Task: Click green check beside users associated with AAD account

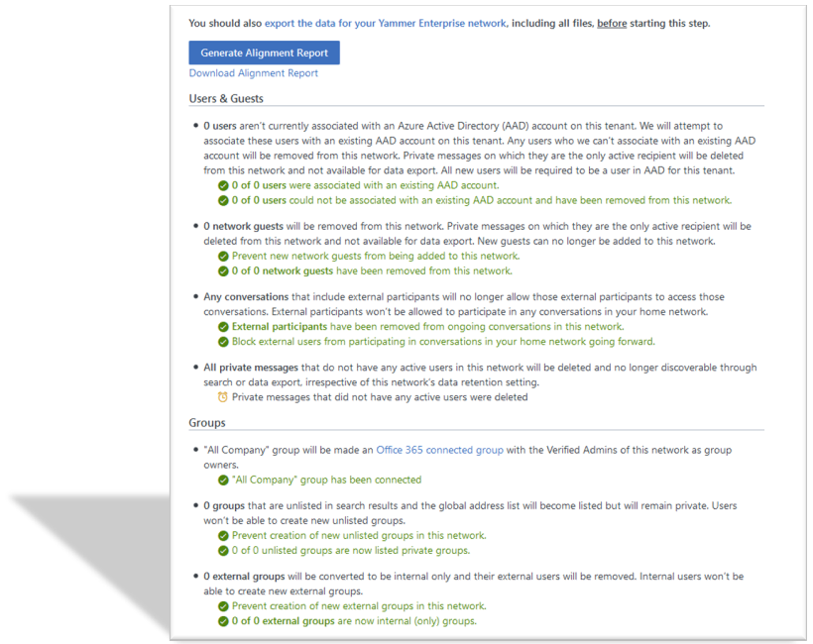Action: click(224, 185)
